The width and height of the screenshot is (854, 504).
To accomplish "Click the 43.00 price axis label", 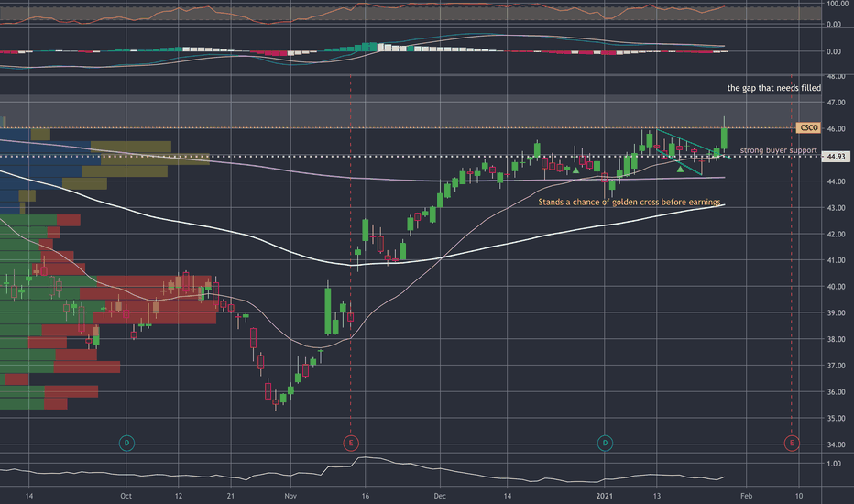I will coord(836,208).
